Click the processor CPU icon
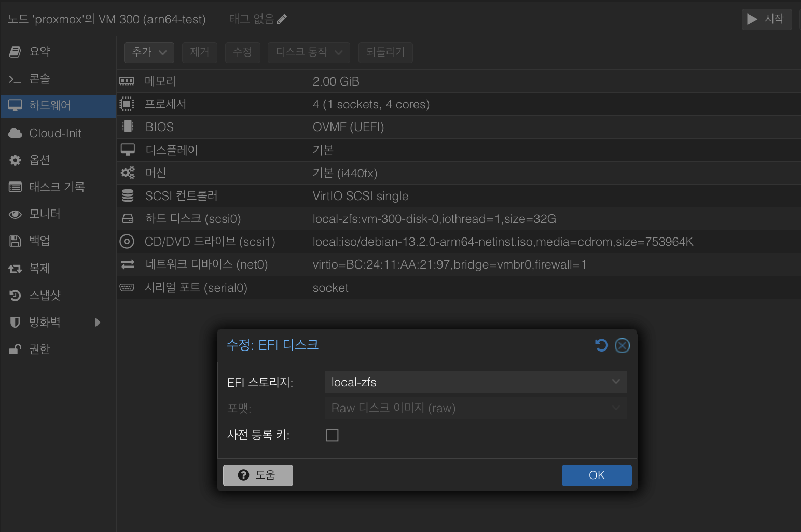Viewport: 801px width, 532px height. pos(127,104)
